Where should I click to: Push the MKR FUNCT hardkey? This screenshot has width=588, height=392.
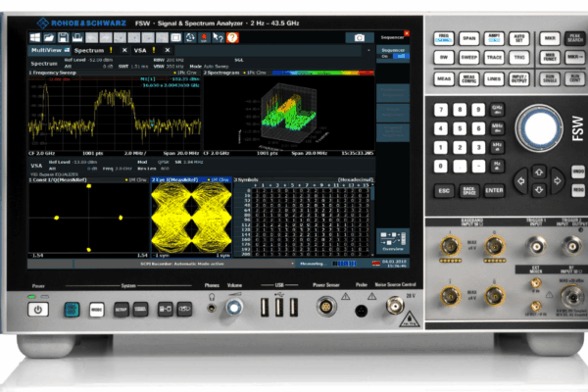[550, 58]
